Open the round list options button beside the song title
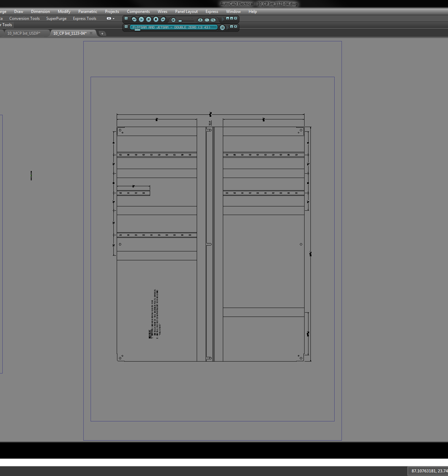448x476 pixels. pyautogui.click(x=223, y=27)
